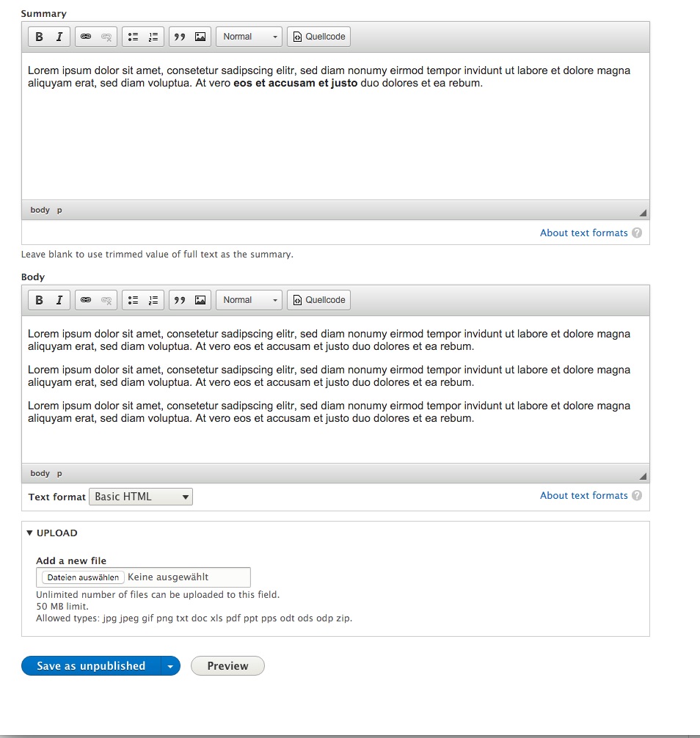This screenshot has width=700, height=738.
Task: Open the Text format Basic HTML dropdown
Action: pyautogui.click(x=141, y=497)
